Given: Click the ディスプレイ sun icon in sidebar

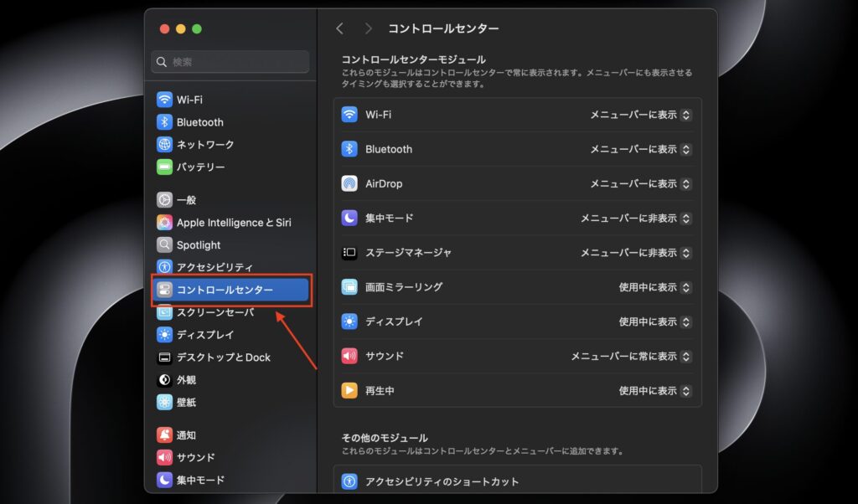Looking at the screenshot, I should (x=164, y=335).
